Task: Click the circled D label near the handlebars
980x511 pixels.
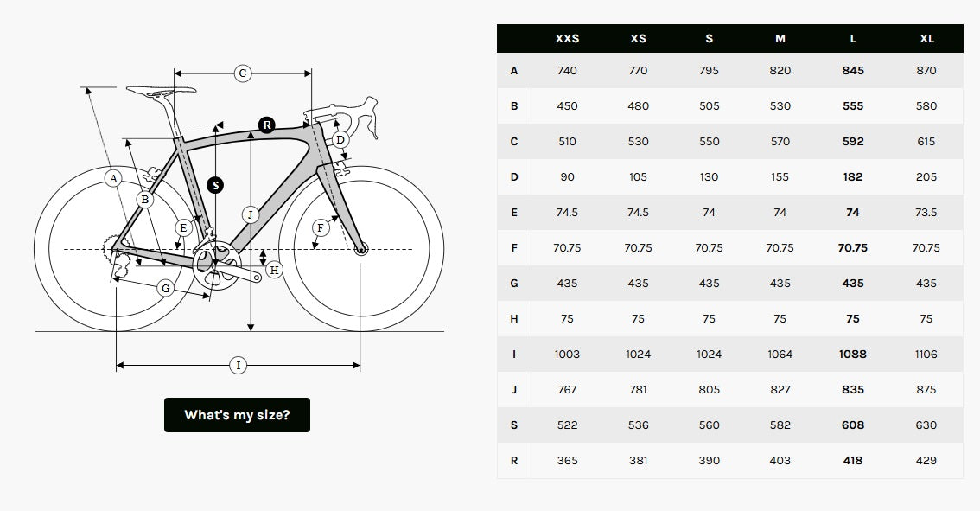Action: (340, 140)
